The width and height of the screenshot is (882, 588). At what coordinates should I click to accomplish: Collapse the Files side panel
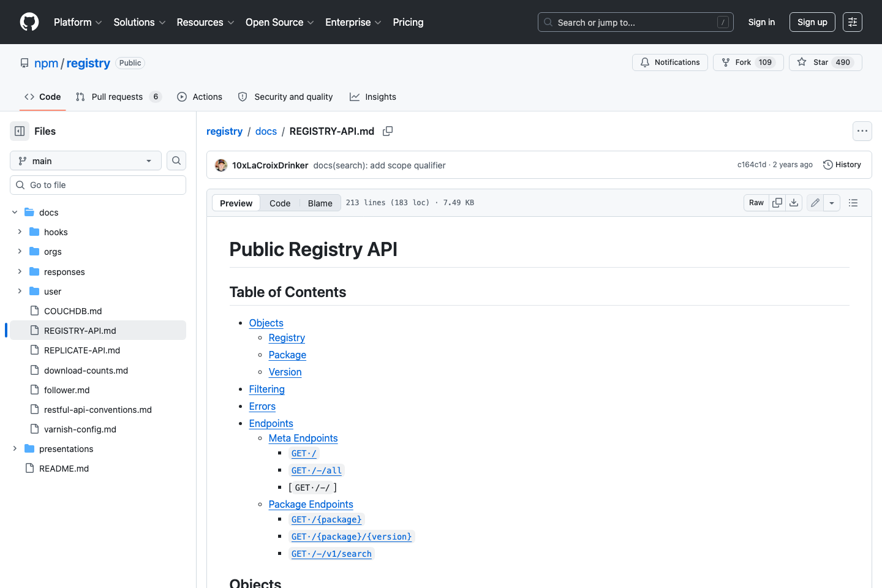tap(19, 131)
